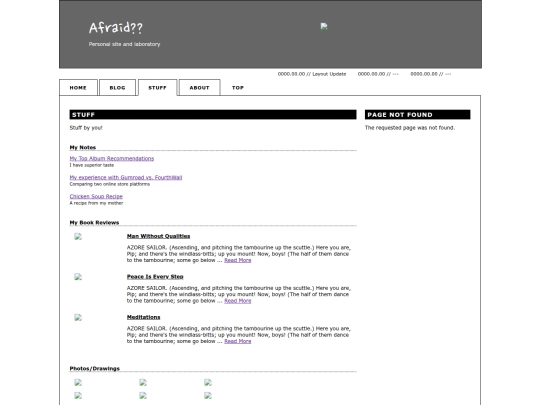Screen dimensions: 540x405
Task: Click Read More under Peace Is Every Step
Action: [238, 301]
